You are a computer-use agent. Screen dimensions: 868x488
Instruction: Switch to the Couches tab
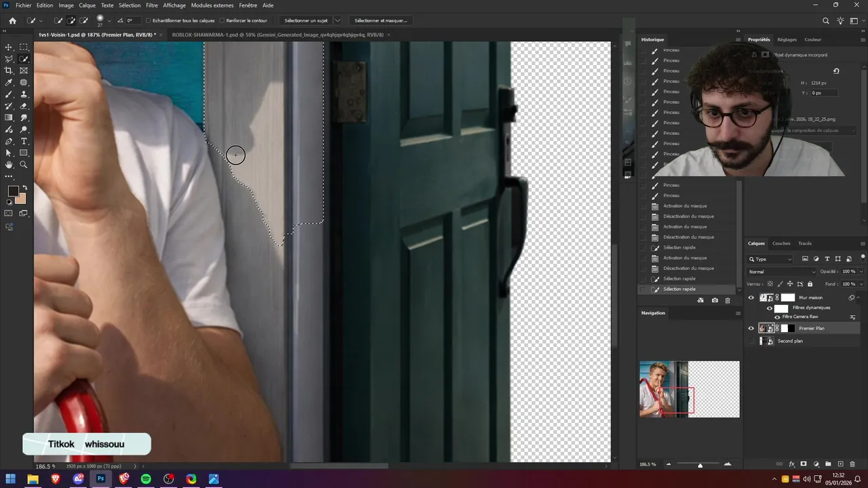pos(781,243)
